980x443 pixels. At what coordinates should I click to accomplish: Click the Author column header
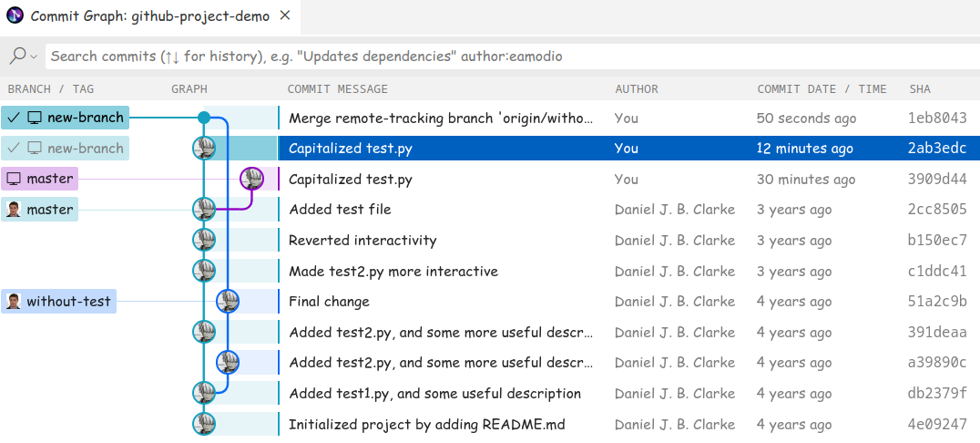(637, 89)
